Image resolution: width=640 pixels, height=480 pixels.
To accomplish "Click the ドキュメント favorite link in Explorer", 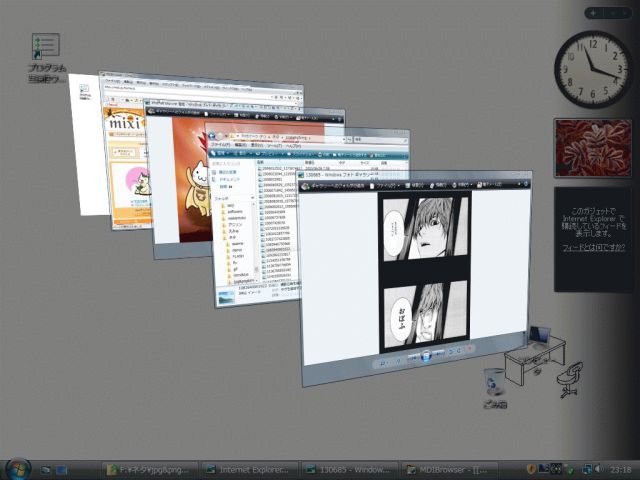I will tap(229, 180).
